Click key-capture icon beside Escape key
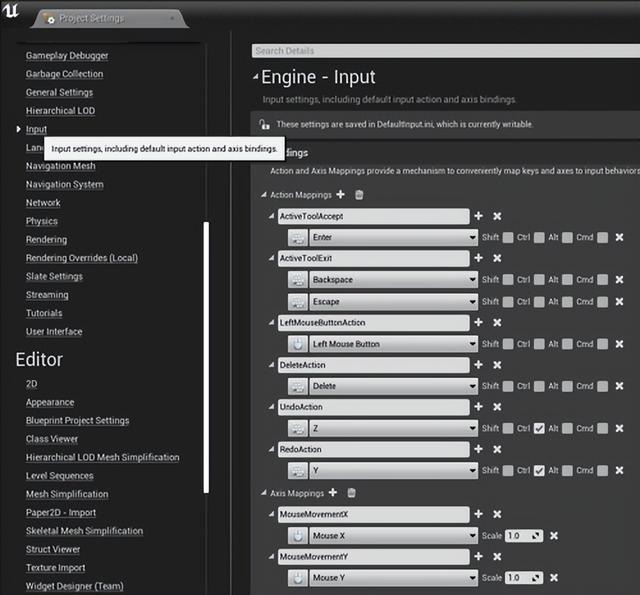 (x=298, y=302)
